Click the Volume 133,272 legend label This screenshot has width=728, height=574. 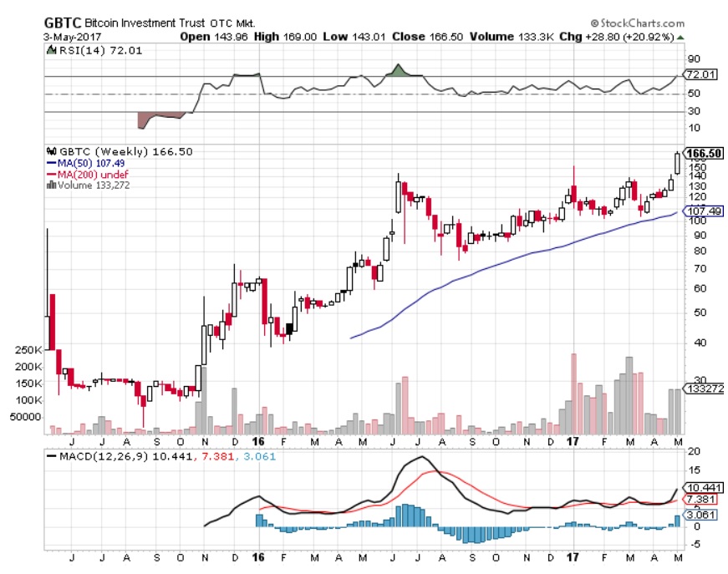94,185
